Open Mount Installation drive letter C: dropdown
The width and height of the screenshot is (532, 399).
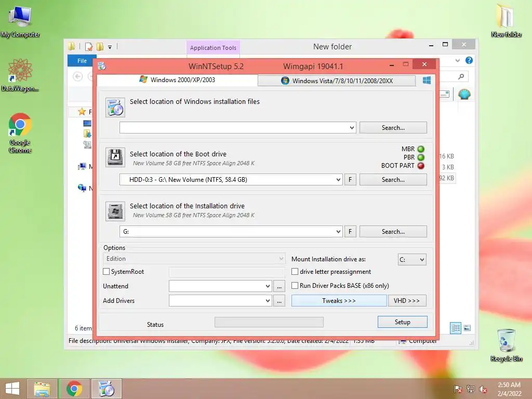point(412,260)
